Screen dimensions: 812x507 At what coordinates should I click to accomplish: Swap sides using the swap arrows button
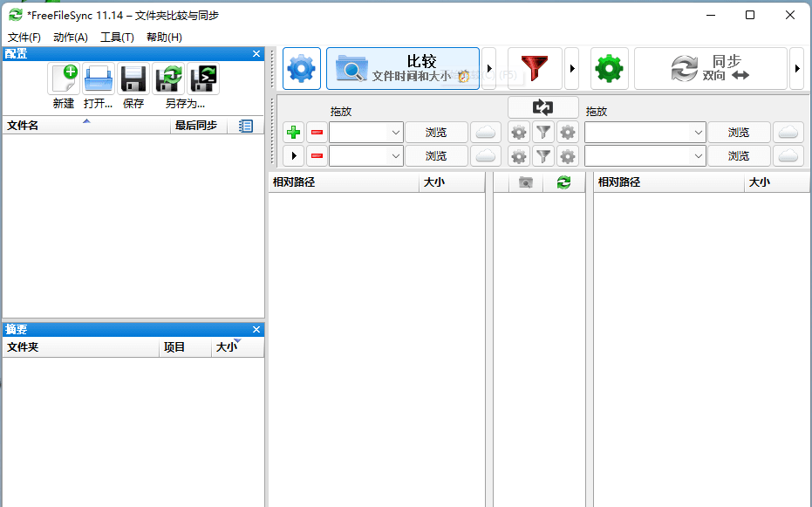pos(542,107)
